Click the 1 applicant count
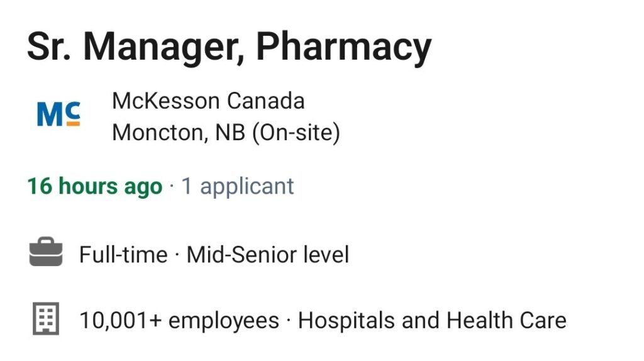Image resolution: width=644 pixels, height=361 pixels. 237,186
